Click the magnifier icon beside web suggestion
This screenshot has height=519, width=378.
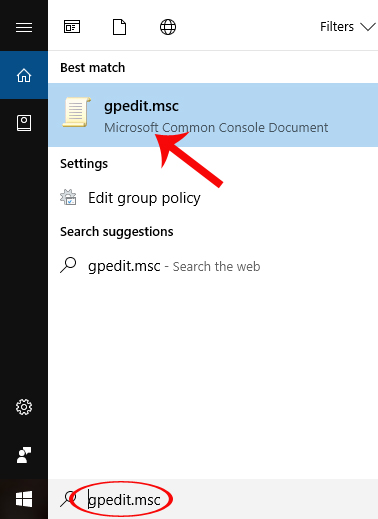(68, 265)
